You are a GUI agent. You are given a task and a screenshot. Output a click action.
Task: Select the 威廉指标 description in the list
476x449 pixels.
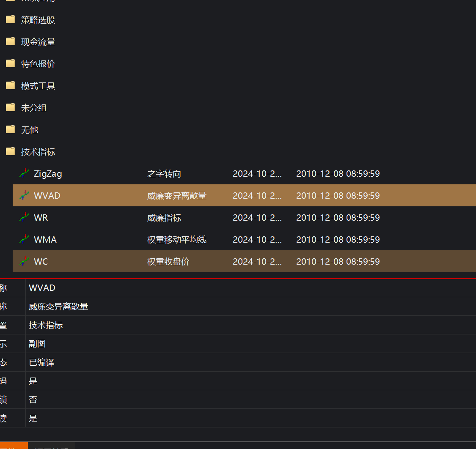tap(164, 218)
